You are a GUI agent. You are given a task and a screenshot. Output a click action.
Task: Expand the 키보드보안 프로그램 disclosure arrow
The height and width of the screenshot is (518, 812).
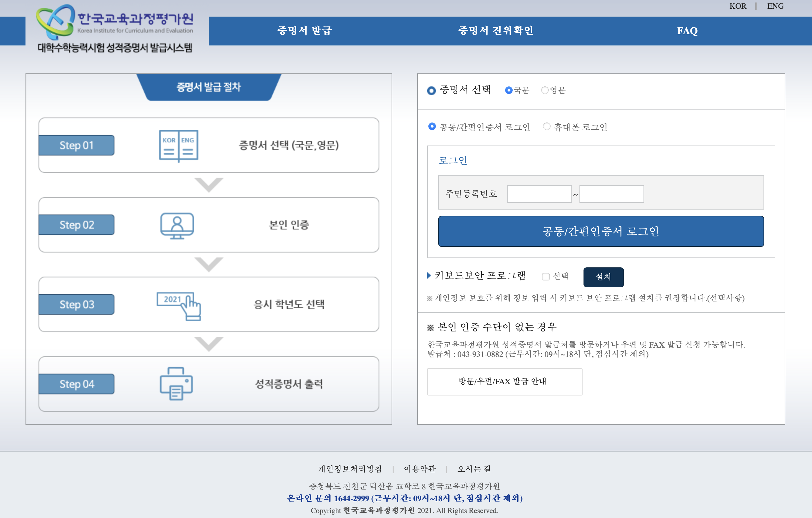(430, 276)
